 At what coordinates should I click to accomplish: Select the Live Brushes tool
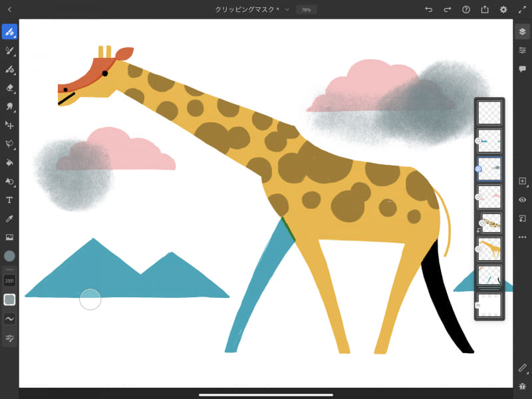coord(9,51)
